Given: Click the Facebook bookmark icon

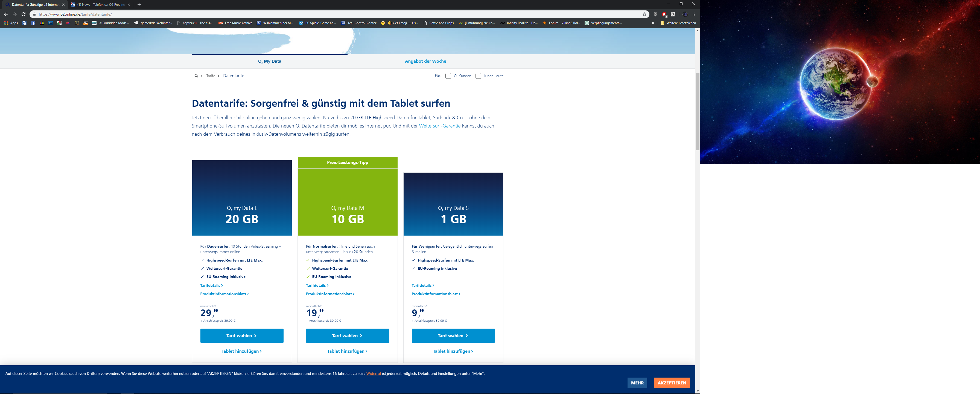Looking at the screenshot, I should 33,23.
